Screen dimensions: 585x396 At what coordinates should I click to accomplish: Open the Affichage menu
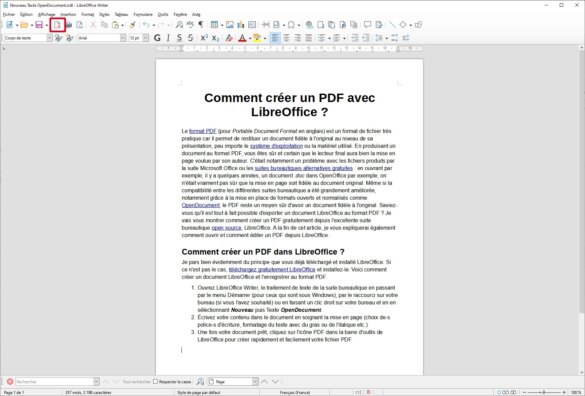47,14
